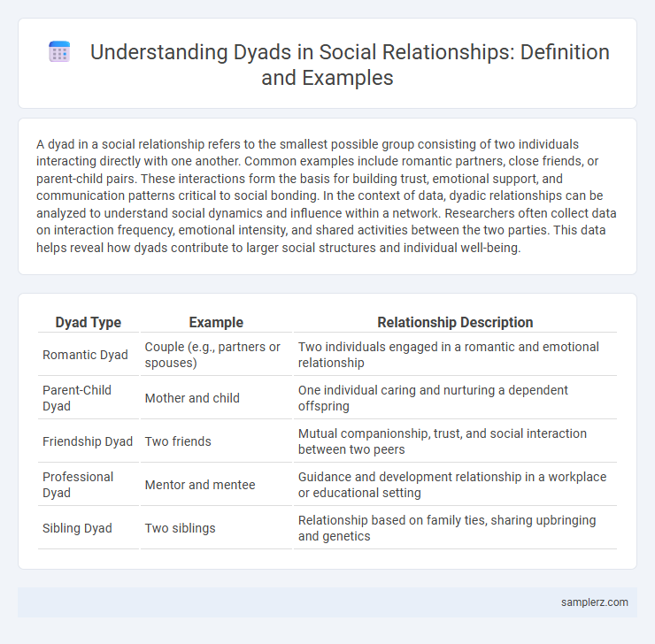Click the intro paragraph starting 'A dyad in a social relationship'

click(x=327, y=195)
